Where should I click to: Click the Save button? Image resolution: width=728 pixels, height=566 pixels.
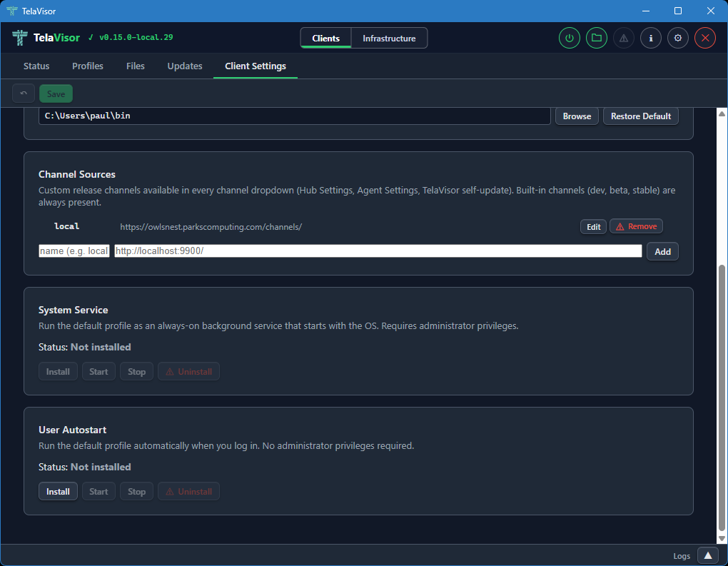tap(56, 94)
